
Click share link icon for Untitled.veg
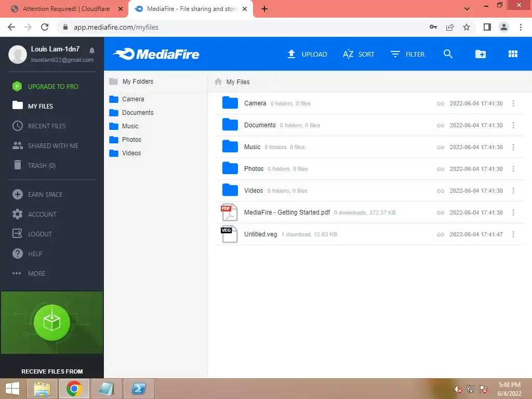[x=441, y=234]
